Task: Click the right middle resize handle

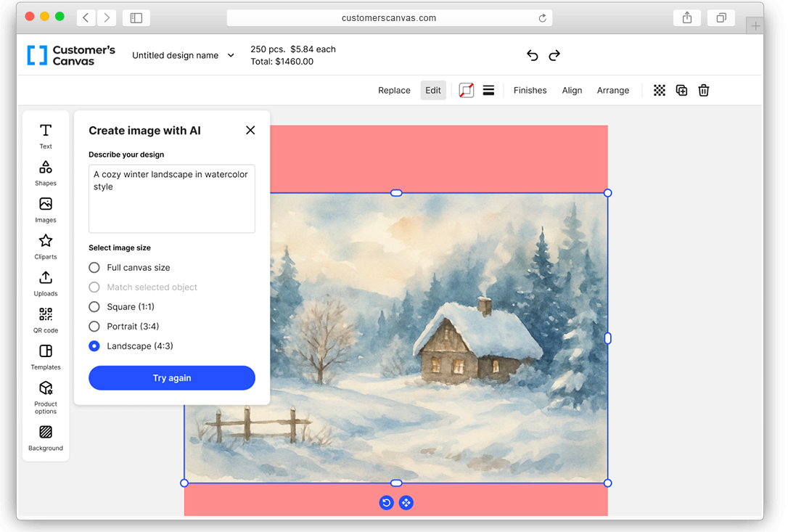Action: click(607, 338)
